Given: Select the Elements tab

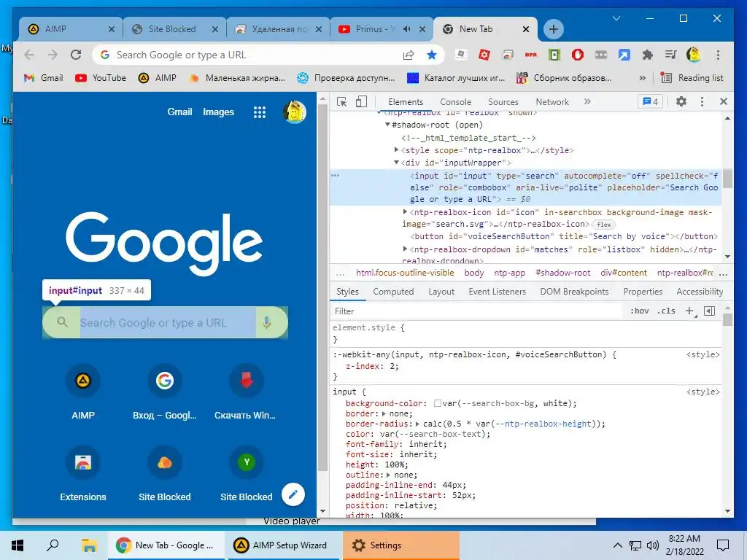Looking at the screenshot, I should pyautogui.click(x=406, y=102).
